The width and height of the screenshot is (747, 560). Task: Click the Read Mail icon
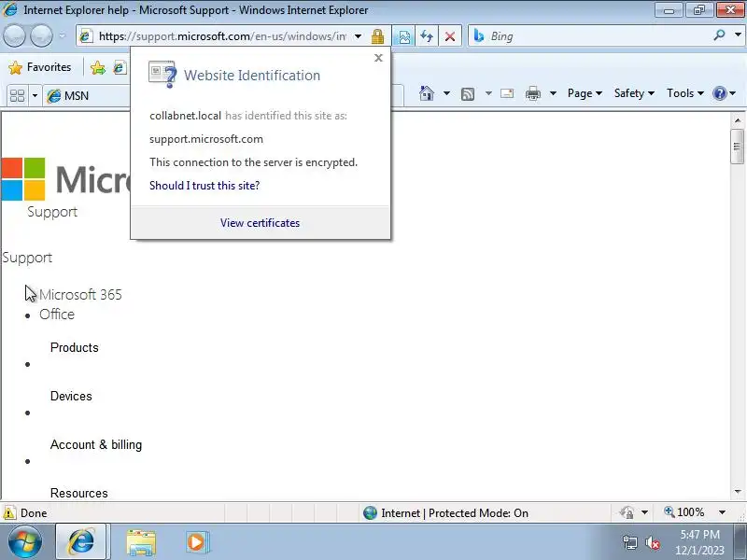(x=507, y=93)
